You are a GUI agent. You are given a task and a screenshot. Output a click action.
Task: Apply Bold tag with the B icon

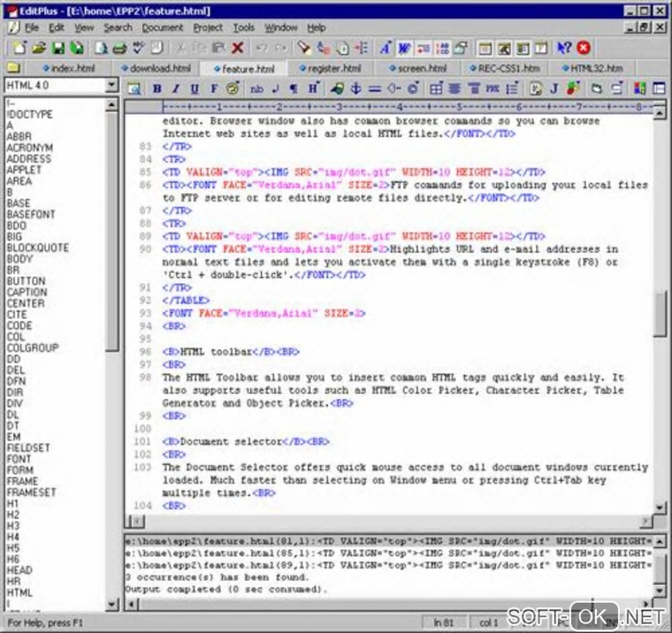click(x=157, y=89)
